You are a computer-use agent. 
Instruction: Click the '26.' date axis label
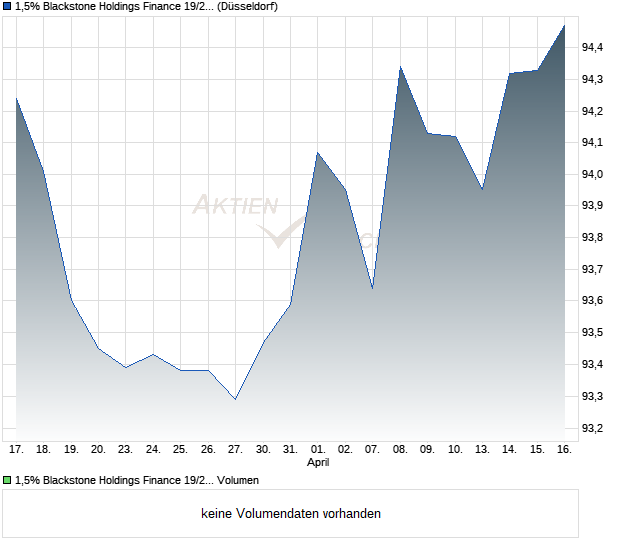[x=208, y=450]
